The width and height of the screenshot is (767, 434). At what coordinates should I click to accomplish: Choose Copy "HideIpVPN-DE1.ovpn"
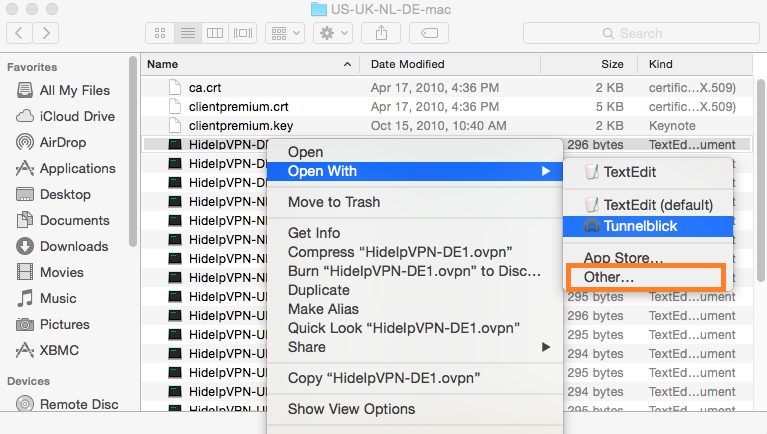tap(415, 378)
